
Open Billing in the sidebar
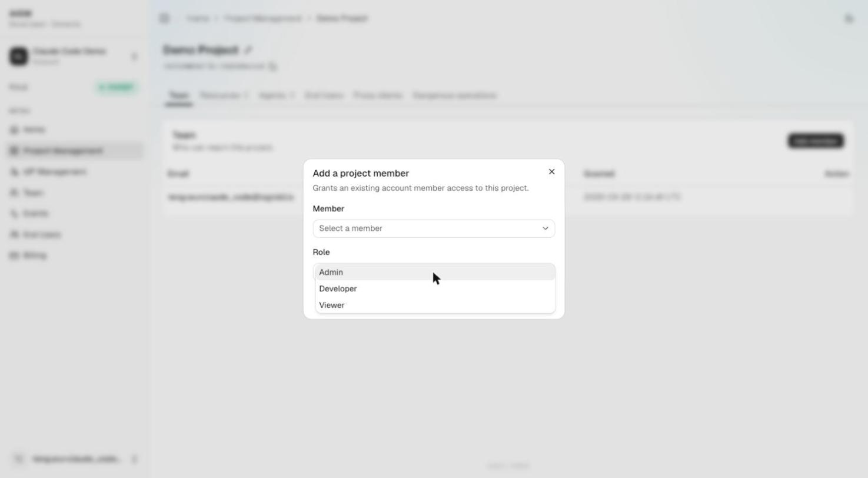75,255
